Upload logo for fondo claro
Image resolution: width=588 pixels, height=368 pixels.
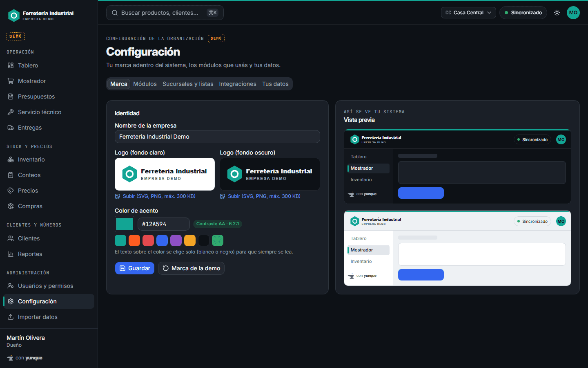(x=155, y=196)
